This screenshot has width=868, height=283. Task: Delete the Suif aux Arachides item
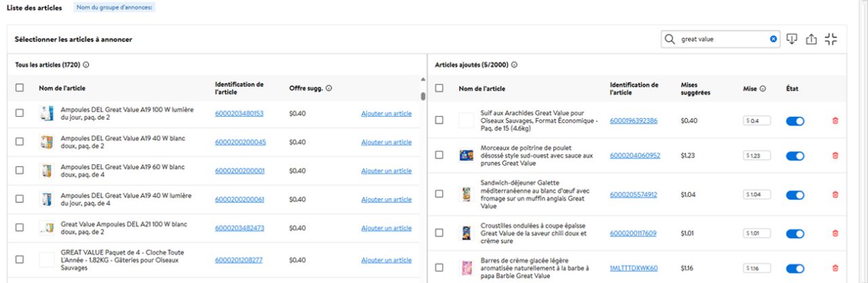835,120
